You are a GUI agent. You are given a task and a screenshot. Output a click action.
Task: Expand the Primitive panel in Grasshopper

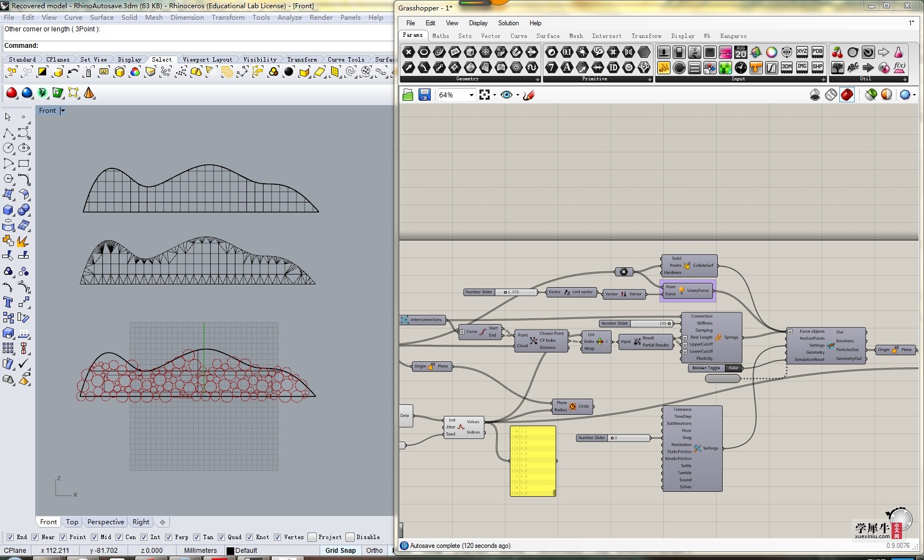tap(650, 79)
